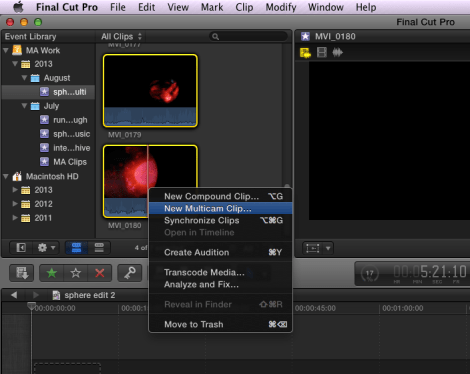Go forward in timeline history
The image size is (470, 374).
36,295
